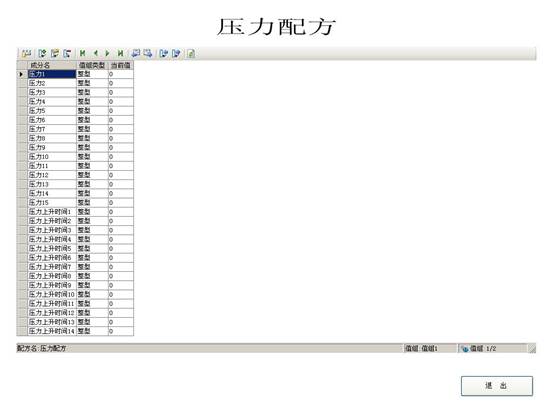The width and height of the screenshot is (553, 415).
Task: Click the rightmost page icon in toolbar
Action: coord(191,54)
